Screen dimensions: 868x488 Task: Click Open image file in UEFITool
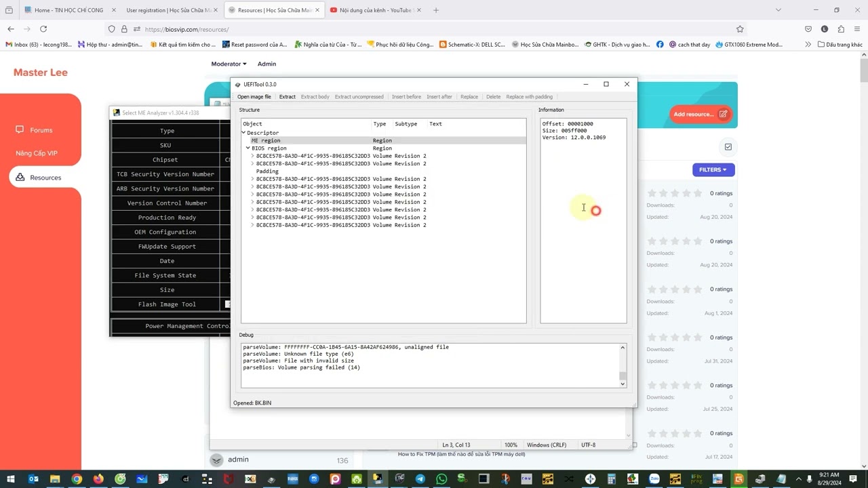254,97
